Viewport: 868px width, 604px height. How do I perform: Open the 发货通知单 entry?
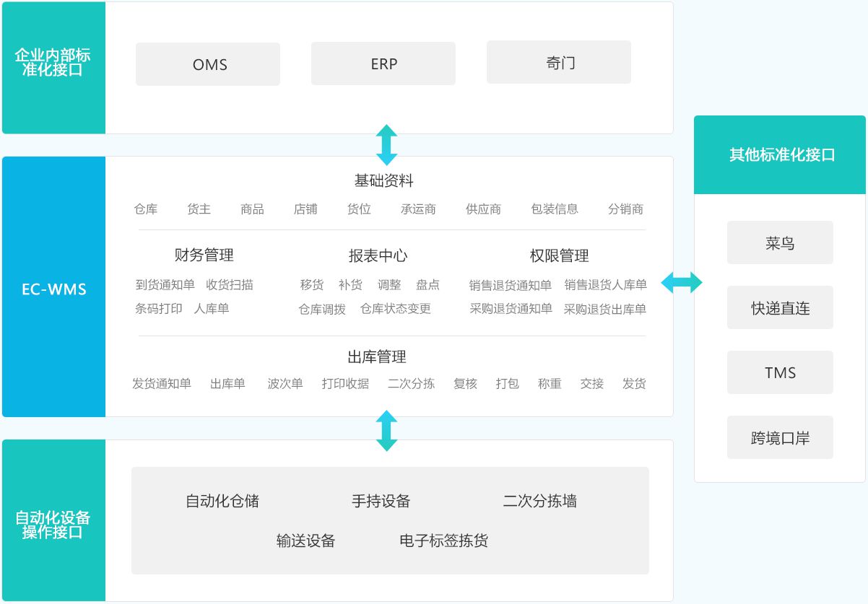(163, 384)
